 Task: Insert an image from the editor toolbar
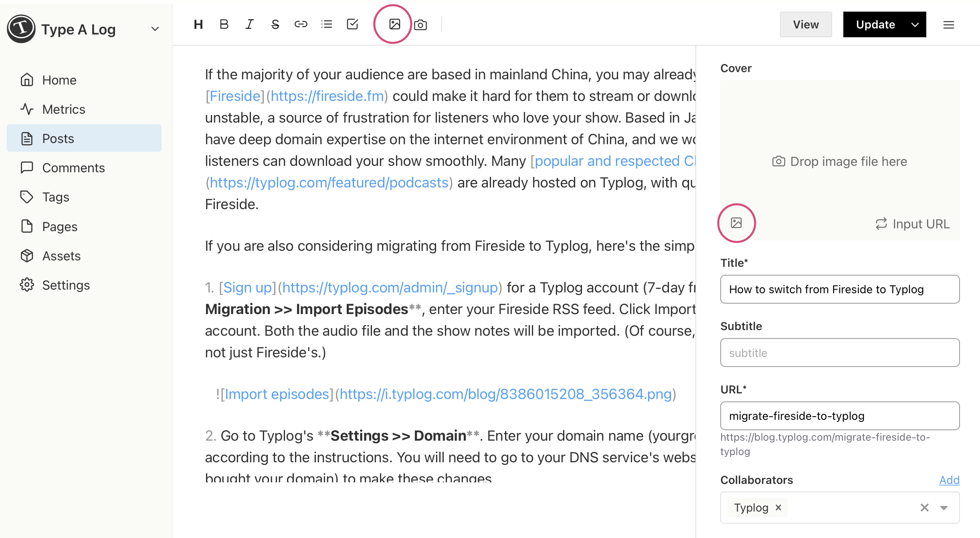(x=394, y=24)
